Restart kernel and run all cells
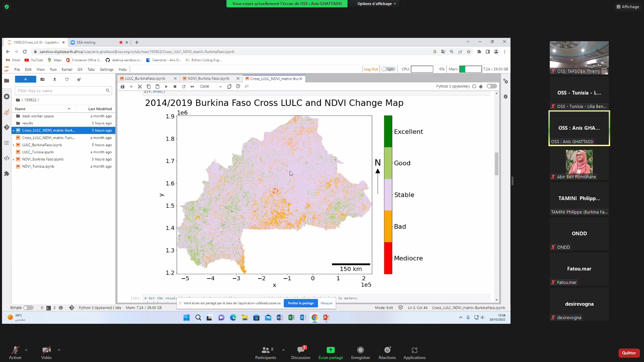 [193, 86]
